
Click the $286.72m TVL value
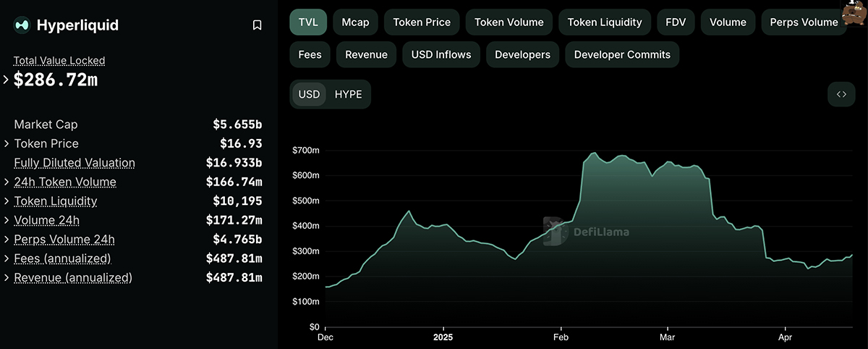click(56, 80)
